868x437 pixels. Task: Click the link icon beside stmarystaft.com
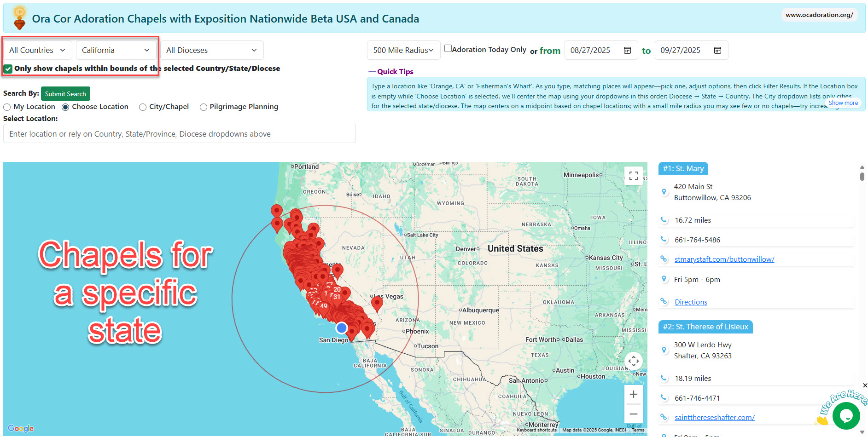(x=664, y=259)
